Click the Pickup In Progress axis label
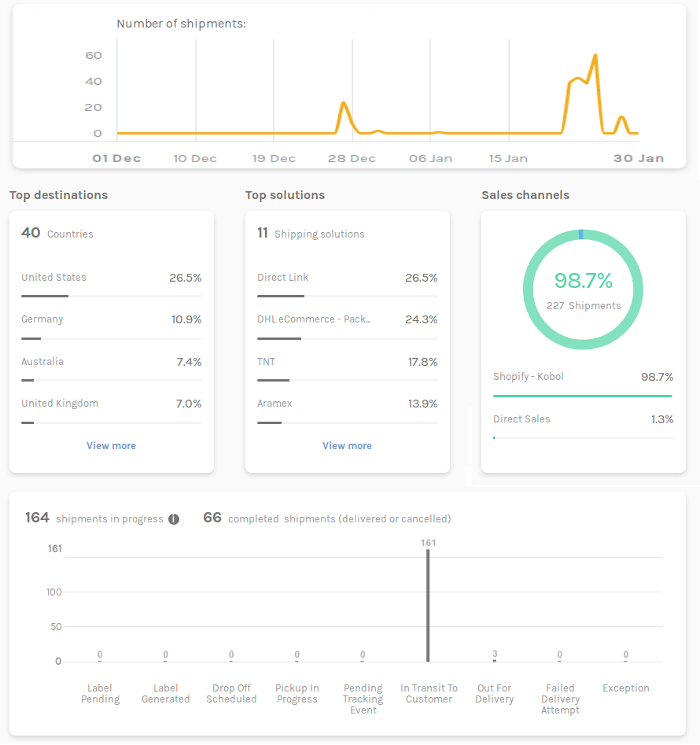The height and width of the screenshot is (745, 700). coord(297,694)
